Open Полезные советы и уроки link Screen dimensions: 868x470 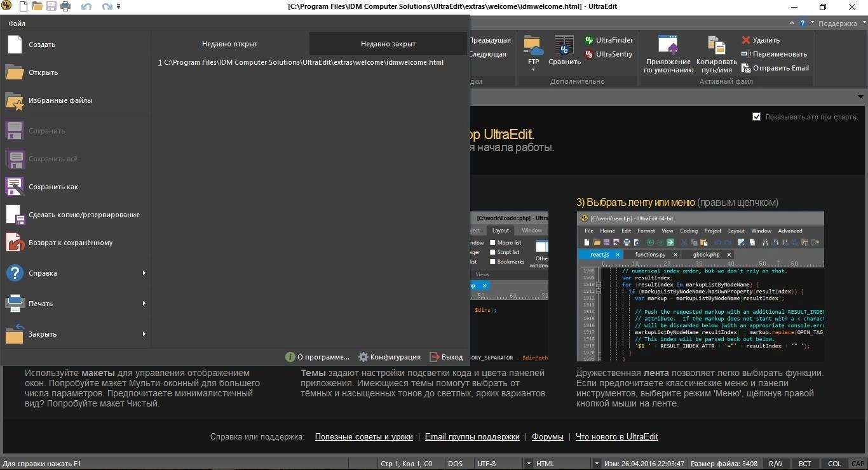click(x=363, y=436)
